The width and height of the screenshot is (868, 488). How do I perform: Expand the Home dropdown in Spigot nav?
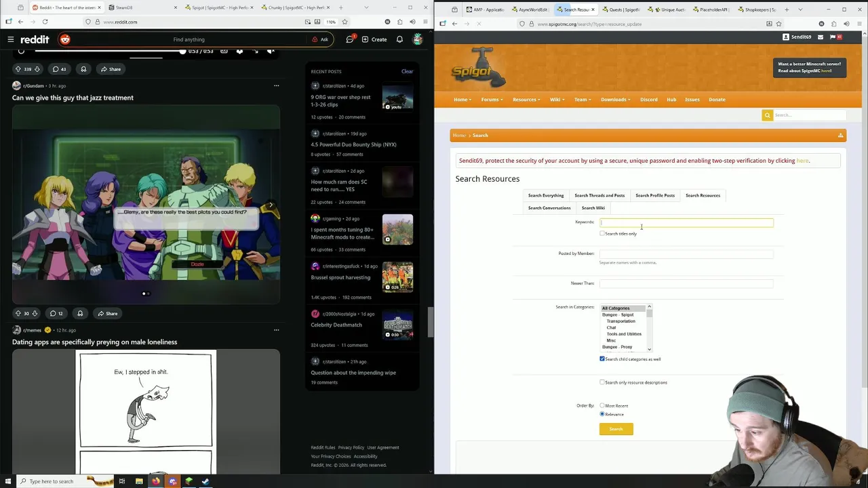pyautogui.click(x=462, y=100)
